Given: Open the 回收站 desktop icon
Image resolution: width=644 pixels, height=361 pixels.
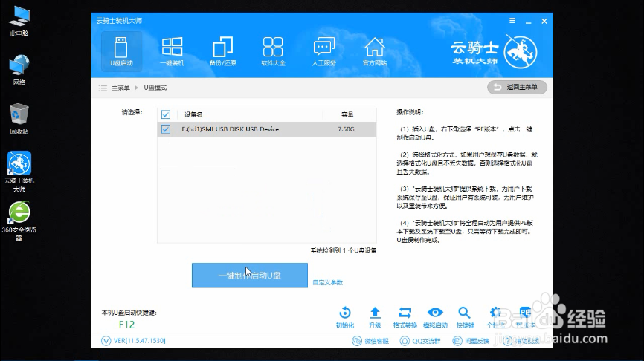Looking at the screenshot, I should click(x=19, y=119).
